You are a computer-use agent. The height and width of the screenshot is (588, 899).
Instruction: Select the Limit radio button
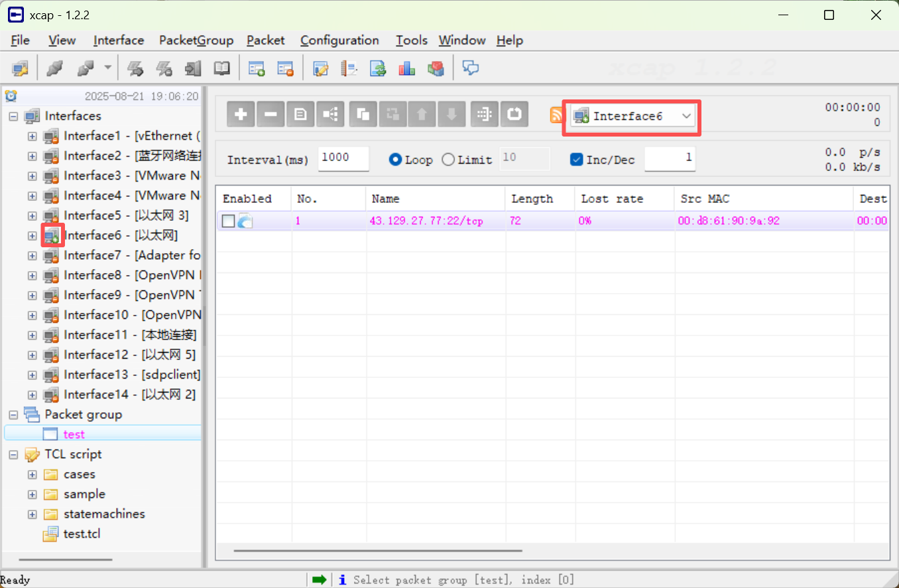click(x=448, y=160)
